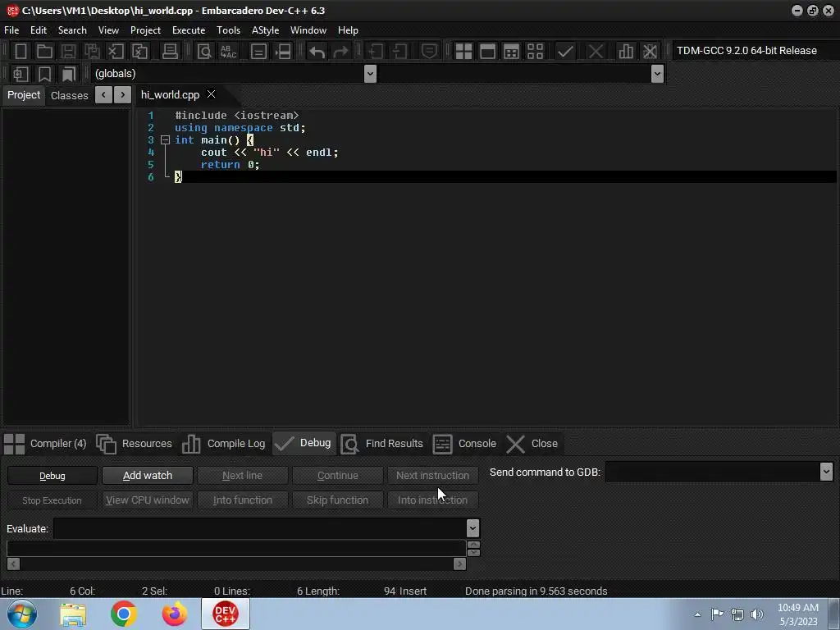Click the Find magnifier toolbar icon
Viewport: 840px width, 630px height.
coord(204,52)
